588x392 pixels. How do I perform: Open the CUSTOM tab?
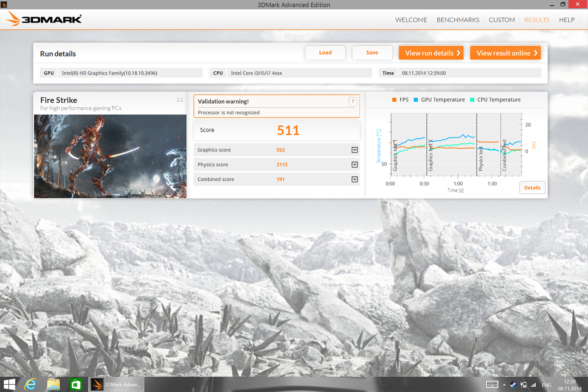(x=502, y=20)
